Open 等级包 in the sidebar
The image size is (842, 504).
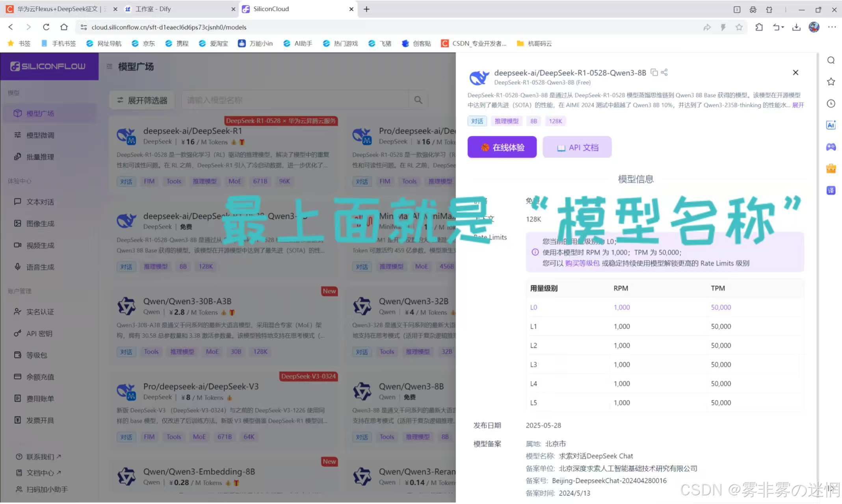tap(49, 355)
